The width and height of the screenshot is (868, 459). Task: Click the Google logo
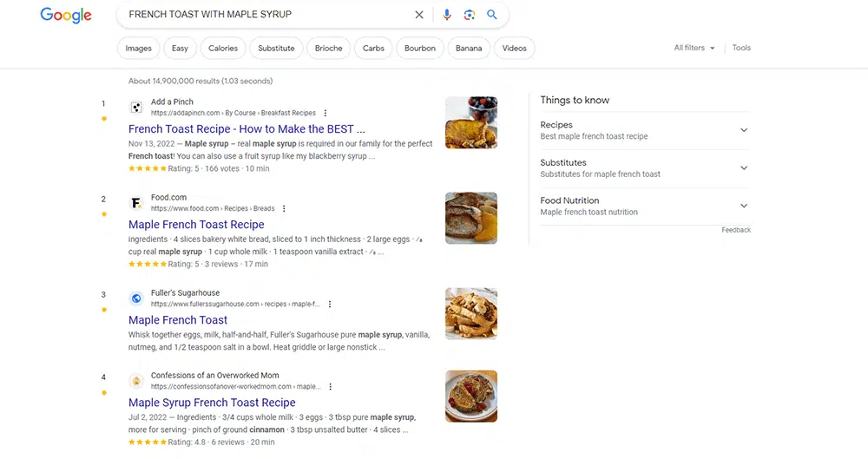coord(66,16)
